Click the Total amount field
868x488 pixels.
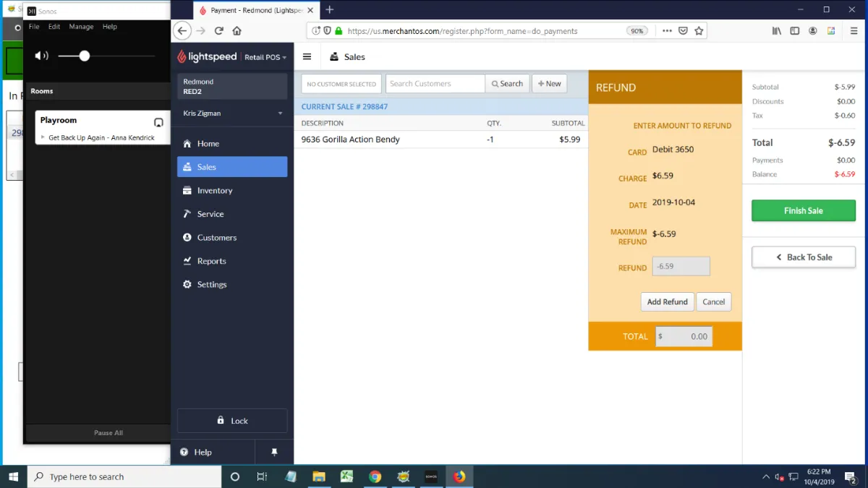click(x=684, y=336)
